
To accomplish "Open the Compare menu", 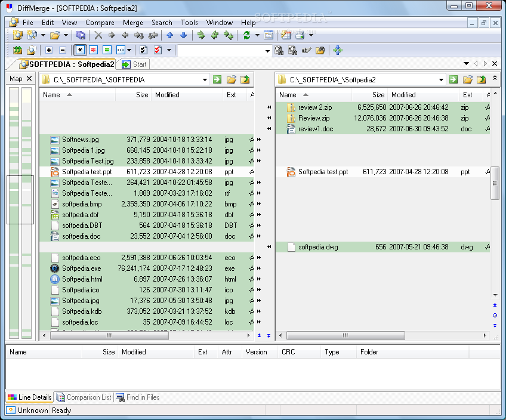I will (x=100, y=23).
